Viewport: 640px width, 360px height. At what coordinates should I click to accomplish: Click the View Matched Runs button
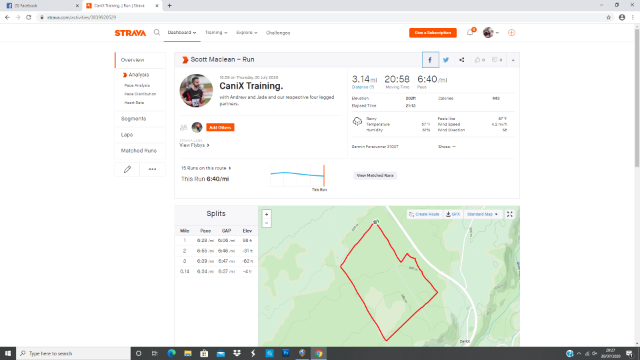(375, 176)
